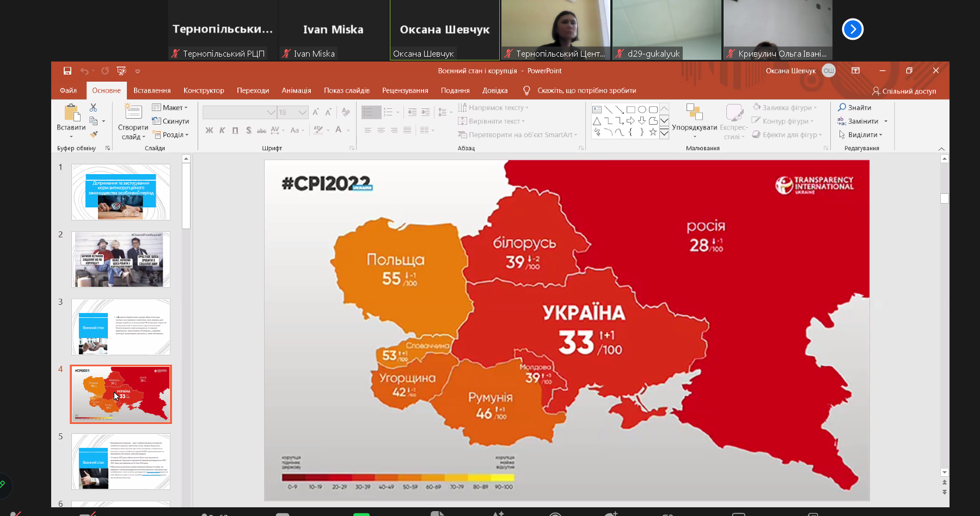Expand the shapes gallery more arrow
Image resolution: width=980 pixels, height=516 pixels.
664,133
